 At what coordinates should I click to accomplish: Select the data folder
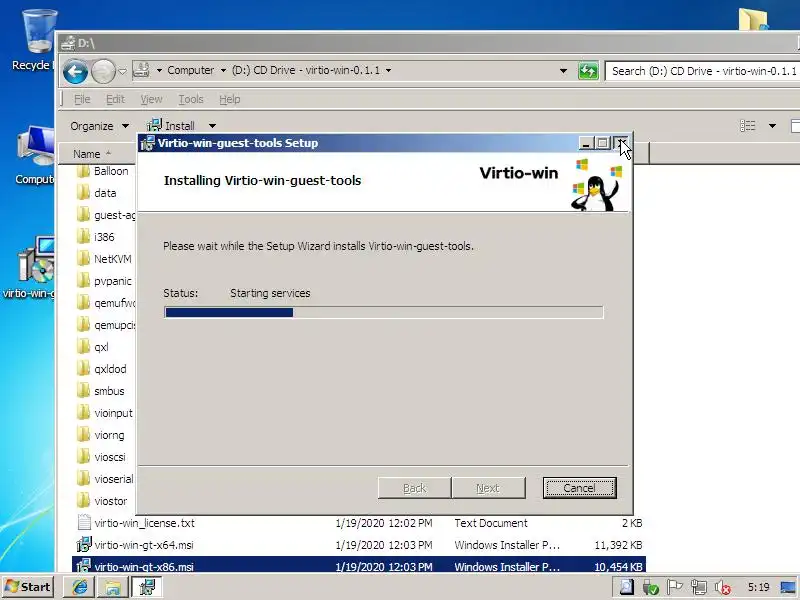(96, 193)
